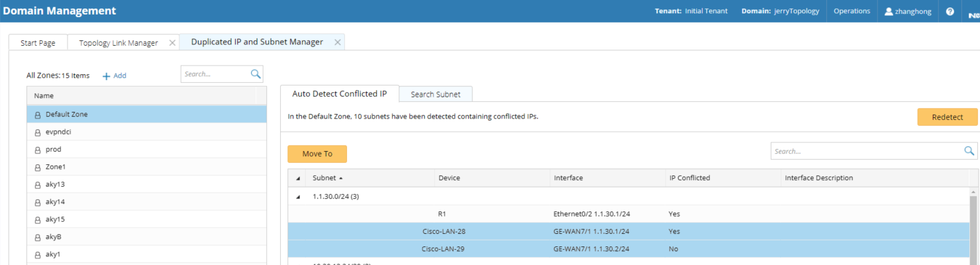Add a new zone with Add link
The height and width of the screenshot is (265, 980).
(115, 76)
